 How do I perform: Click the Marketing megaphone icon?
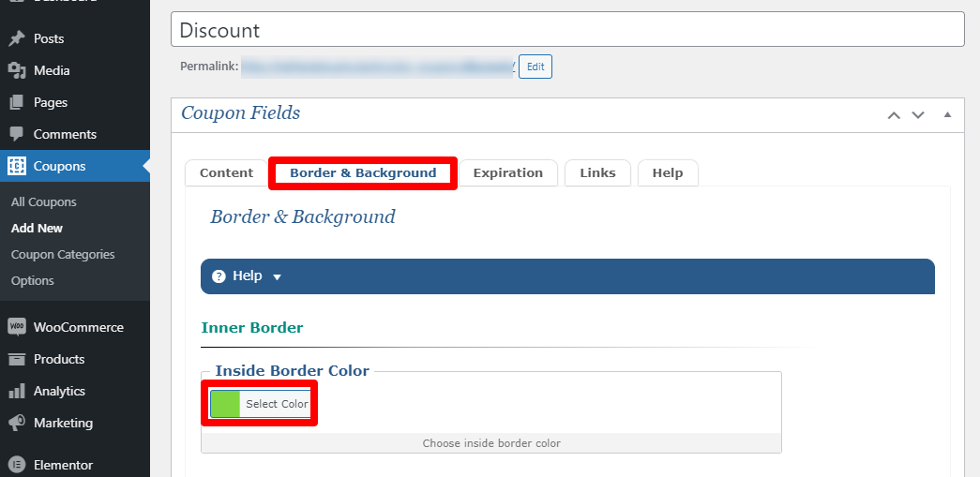(x=17, y=423)
